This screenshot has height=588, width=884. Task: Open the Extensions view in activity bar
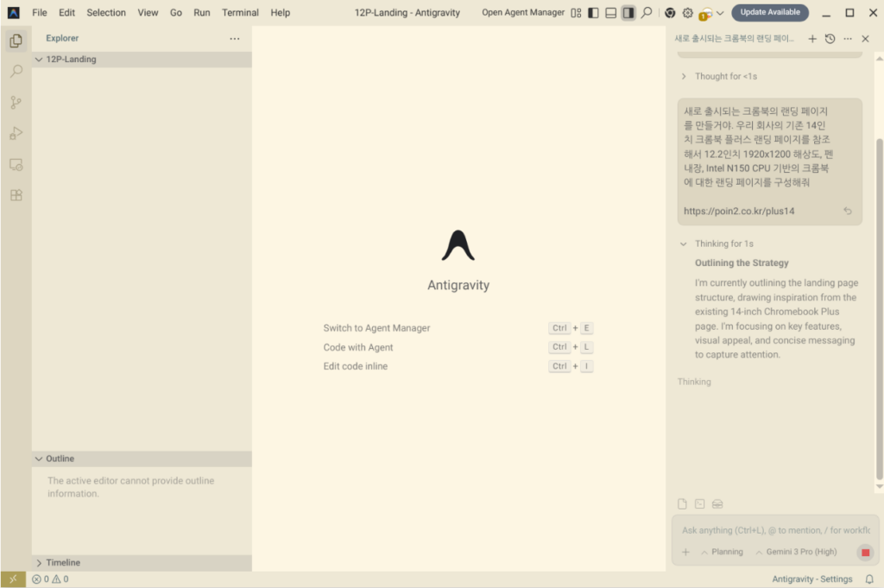(x=16, y=195)
